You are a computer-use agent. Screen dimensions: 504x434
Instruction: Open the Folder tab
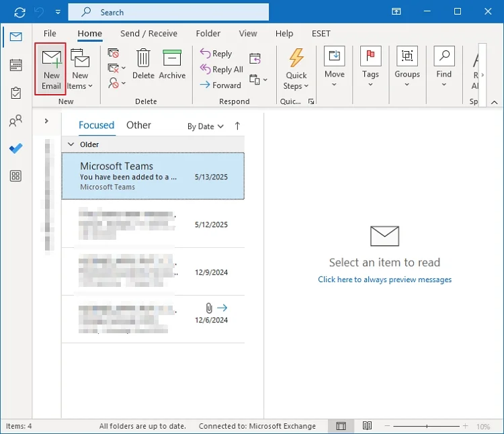click(208, 34)
